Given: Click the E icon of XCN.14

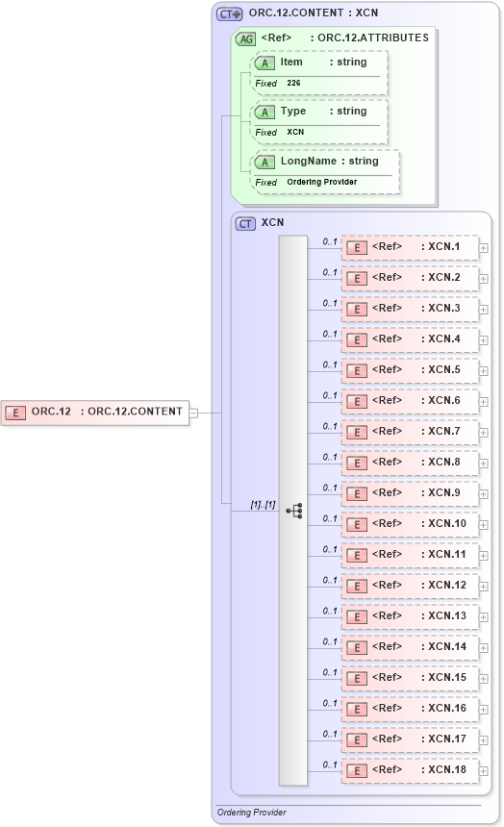Looking at the screenshot, I should (x=357, y=648).
